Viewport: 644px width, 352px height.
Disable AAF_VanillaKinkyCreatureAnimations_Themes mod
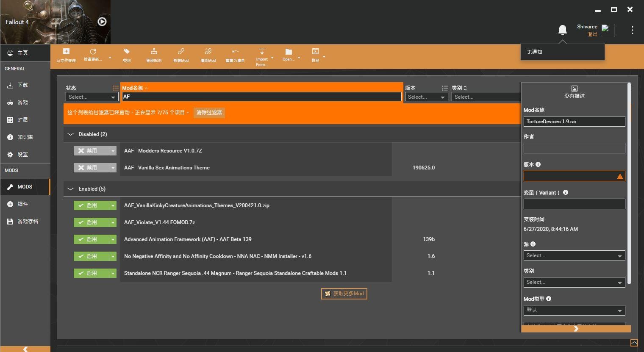[91, 205]
